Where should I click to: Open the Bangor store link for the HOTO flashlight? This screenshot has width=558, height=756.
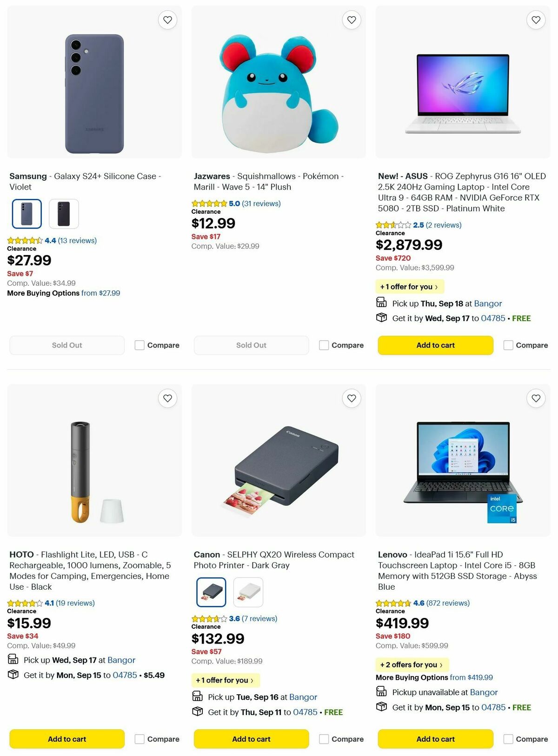click(x=121, y=660)
